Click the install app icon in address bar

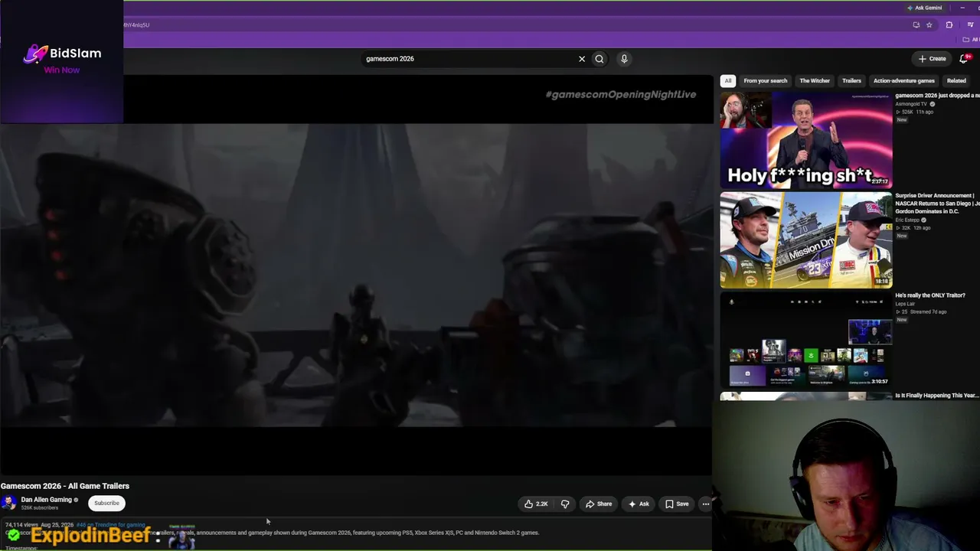(916, 24)
